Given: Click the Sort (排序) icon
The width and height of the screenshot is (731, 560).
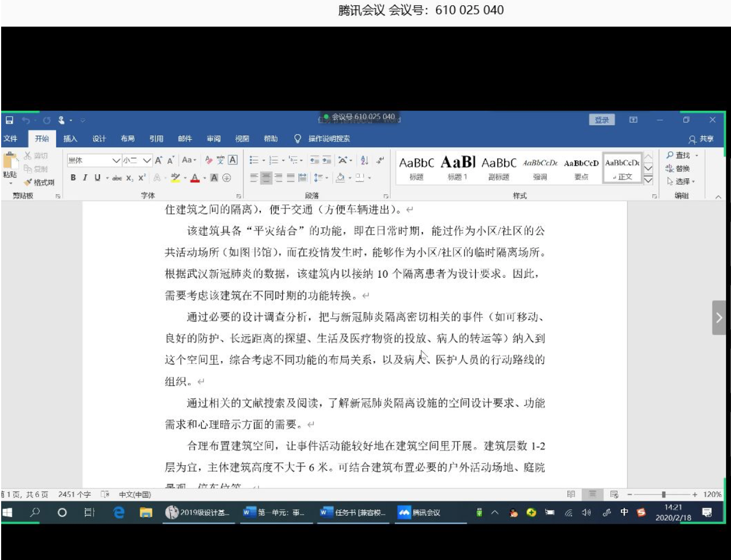Looking at the screenshot, I should pyautogui.click(x=364, y=160).
